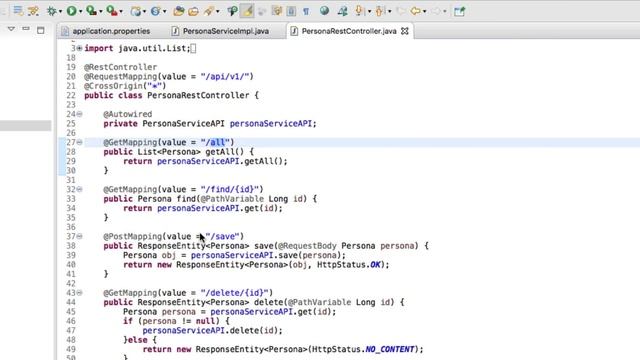Open the Run dropdown arrow

tap(80, 11)
